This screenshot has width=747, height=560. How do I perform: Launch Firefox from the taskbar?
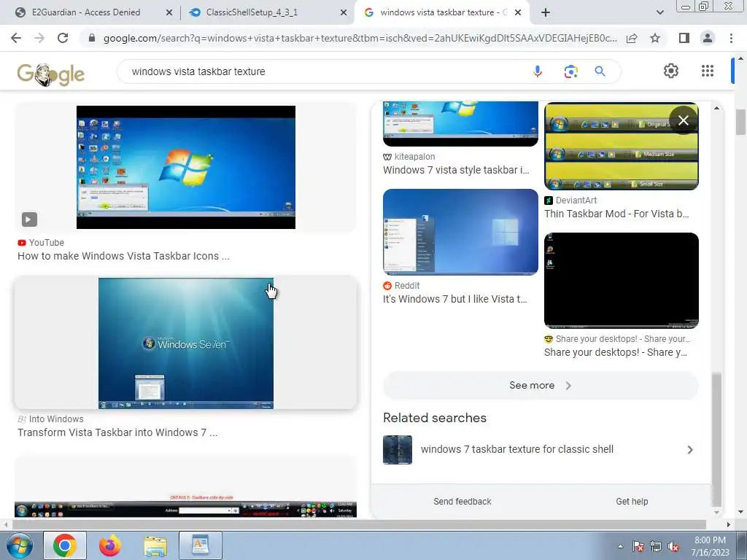tap(110, 545)
